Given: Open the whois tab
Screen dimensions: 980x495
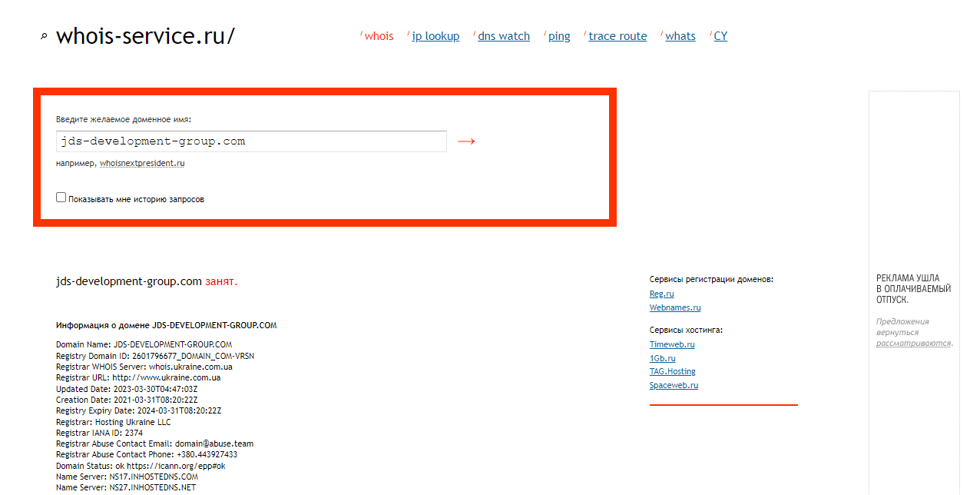Looking at the screenshot, I should coord(379,36).
